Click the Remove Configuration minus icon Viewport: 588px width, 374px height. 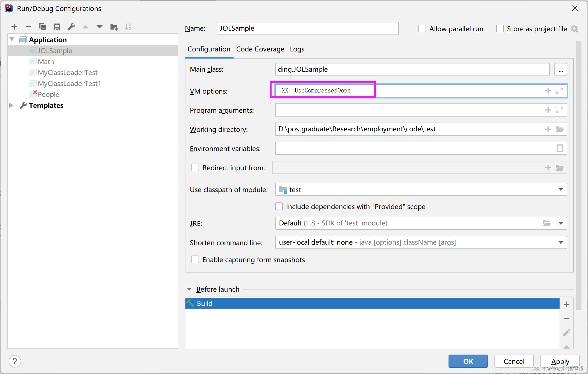(28, 27)
